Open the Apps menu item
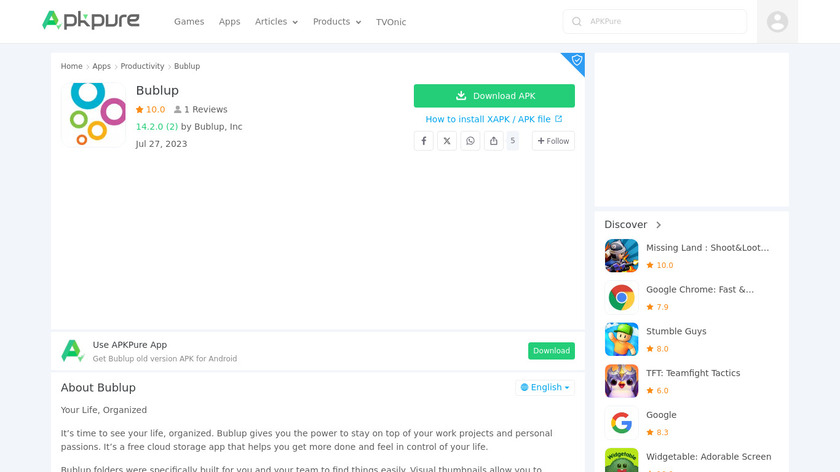Screen dimensions: 840x472 click(x=229, y=21)
